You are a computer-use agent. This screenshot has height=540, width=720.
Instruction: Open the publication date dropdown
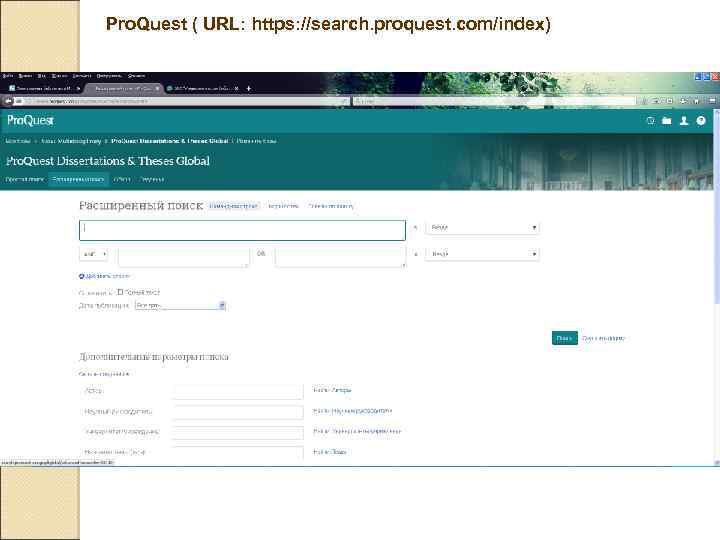180,305
